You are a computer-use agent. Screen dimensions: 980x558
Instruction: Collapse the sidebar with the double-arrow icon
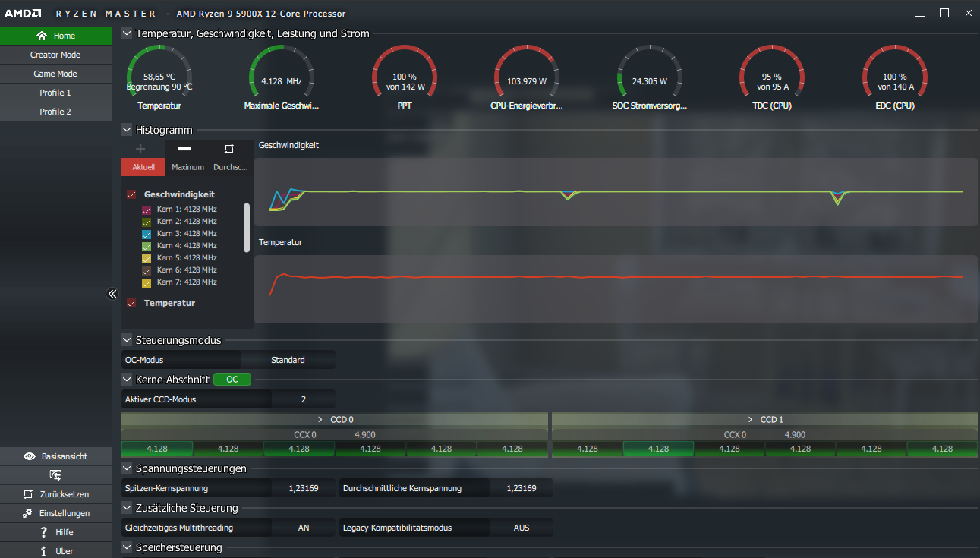112,294
